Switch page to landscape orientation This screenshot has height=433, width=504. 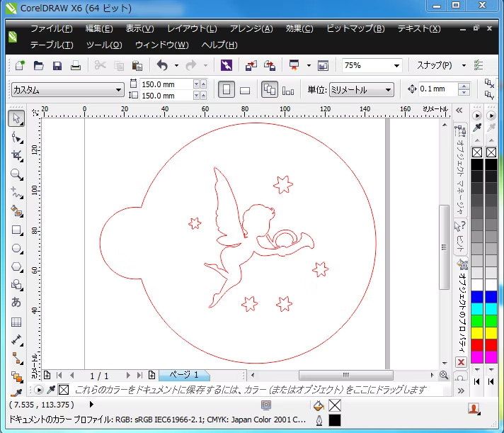(245, 90)
